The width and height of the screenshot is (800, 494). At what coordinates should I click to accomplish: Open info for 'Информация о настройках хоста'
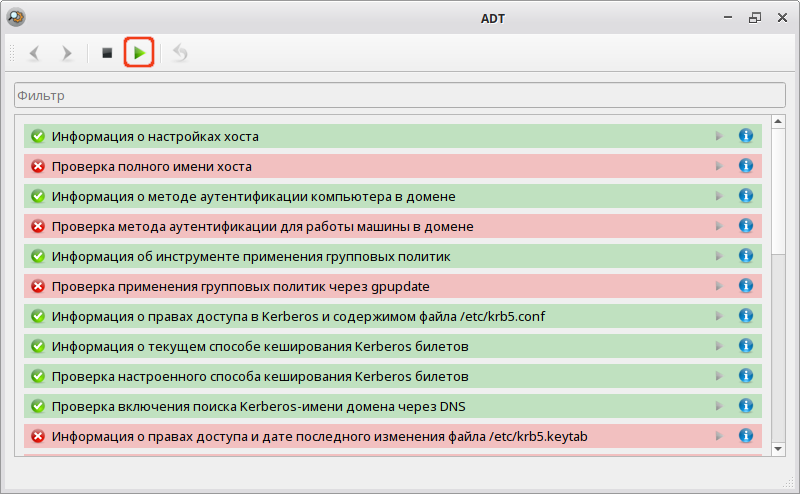(745, 136)
